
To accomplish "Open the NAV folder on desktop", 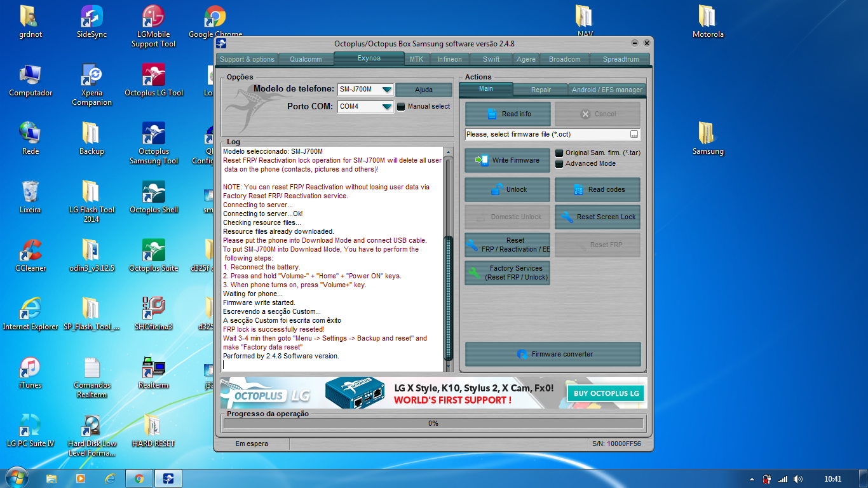I will pos(585,22).
